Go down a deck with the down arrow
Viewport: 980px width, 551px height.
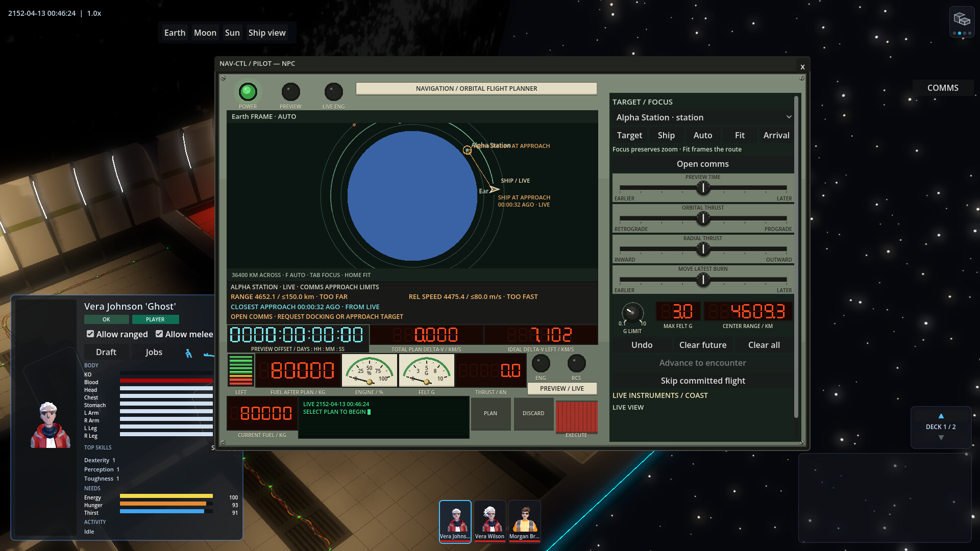pyautogui.click(x=941, y=438)
